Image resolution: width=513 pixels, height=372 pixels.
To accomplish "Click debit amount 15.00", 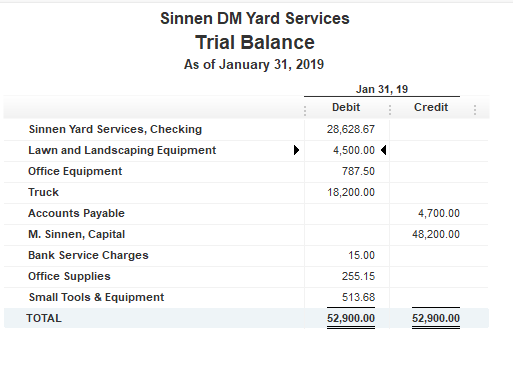I will [x=362, y=255].
